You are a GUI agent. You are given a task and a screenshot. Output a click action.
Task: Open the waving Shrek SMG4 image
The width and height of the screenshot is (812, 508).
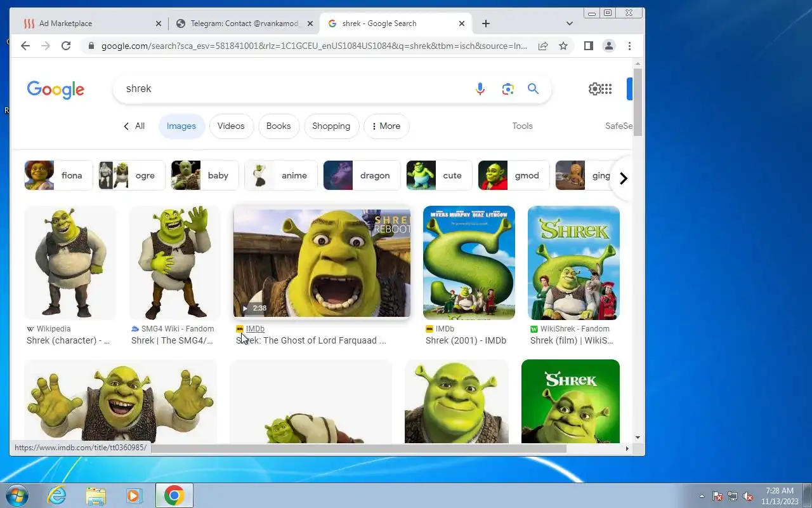(174, 263)
